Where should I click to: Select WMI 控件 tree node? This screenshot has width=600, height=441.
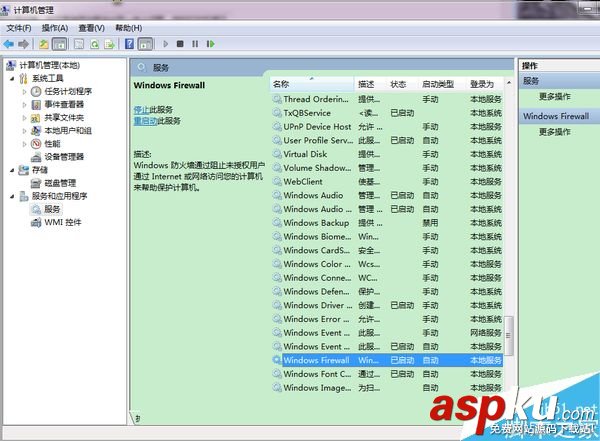click(63, 222)
